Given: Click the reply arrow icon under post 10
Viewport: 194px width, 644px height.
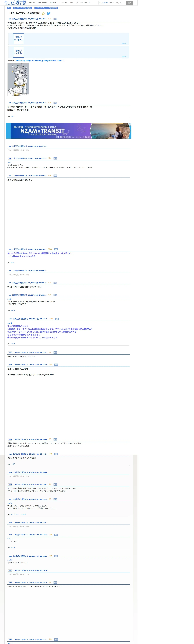Looking at the screenshot, I should (x=9, y=344).
